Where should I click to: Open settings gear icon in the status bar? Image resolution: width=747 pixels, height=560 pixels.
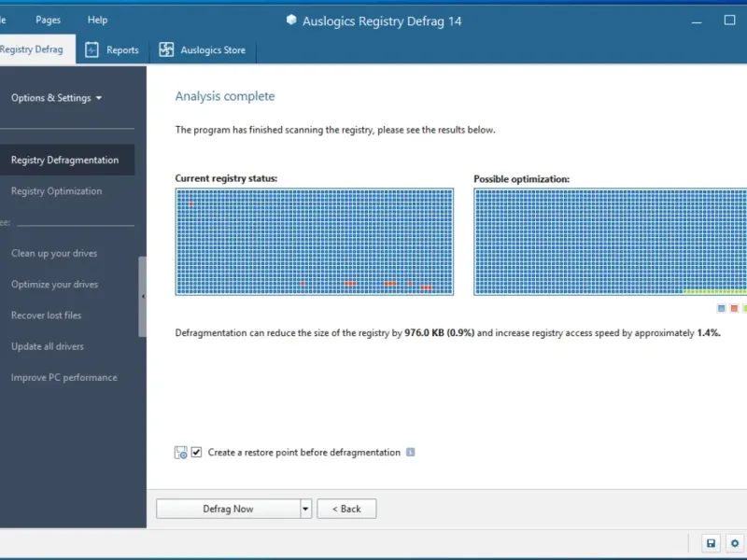[735, 543]
